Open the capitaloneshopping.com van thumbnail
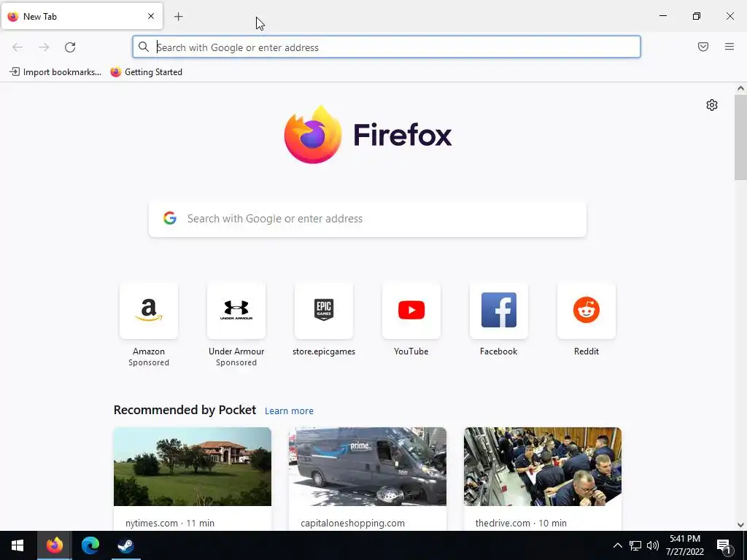Screen dimensions: 747x560 click(x=368, y=467)
